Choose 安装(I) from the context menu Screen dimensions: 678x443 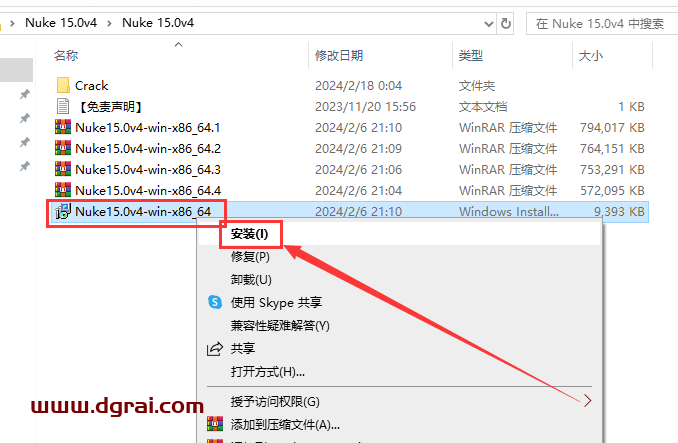click(249, 234)
